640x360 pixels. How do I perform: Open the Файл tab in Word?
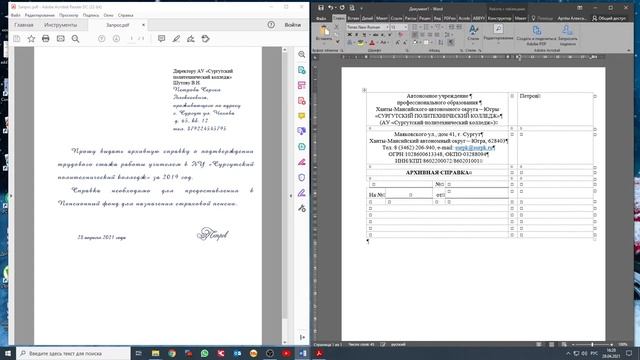tap(321, 18)
